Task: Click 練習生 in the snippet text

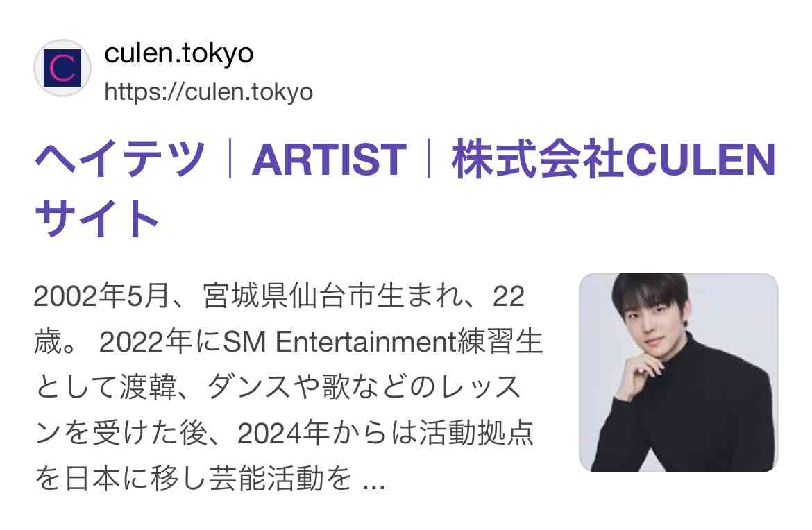Action: (x=500, y=341)
